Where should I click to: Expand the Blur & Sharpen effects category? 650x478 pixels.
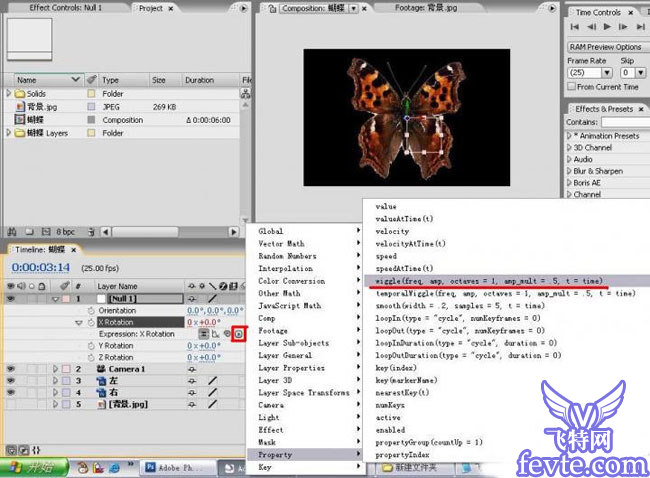click(x=569, y=171)
